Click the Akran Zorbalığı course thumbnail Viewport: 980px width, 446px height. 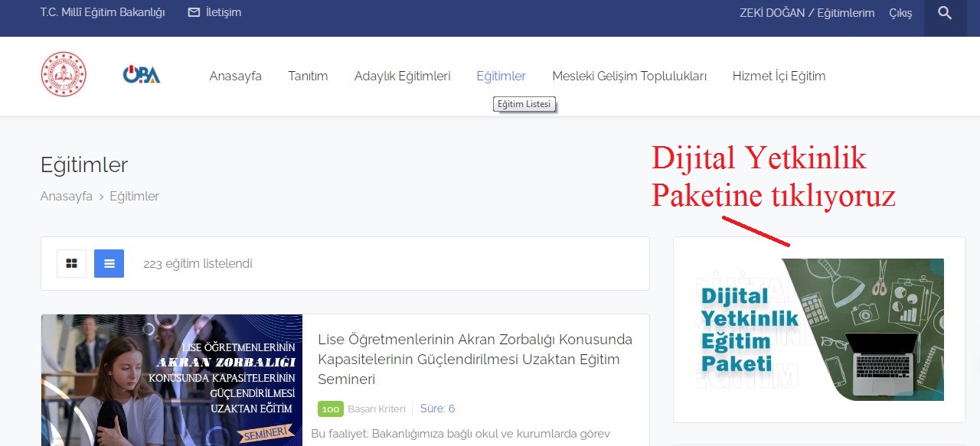click(171, 380)
